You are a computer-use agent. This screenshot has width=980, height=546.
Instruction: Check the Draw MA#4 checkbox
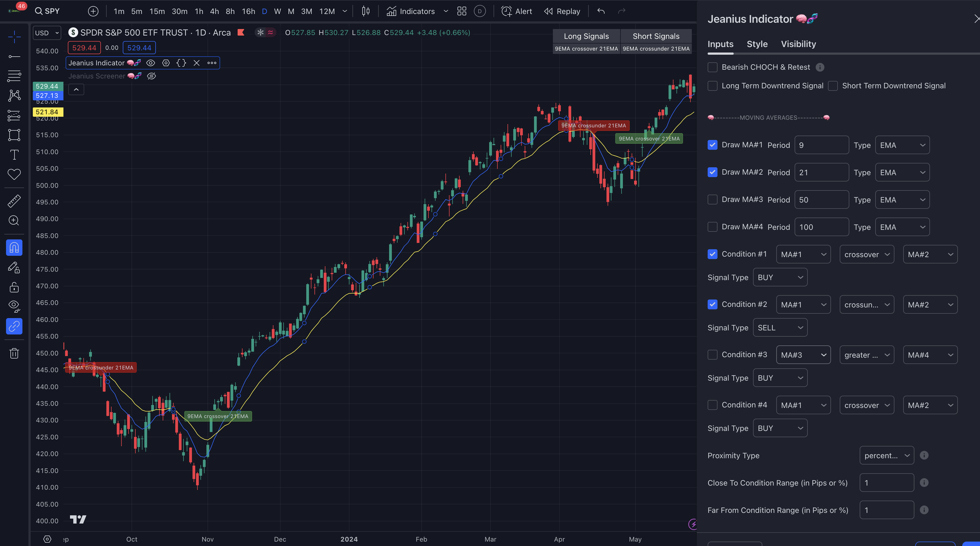coord(712,227)
